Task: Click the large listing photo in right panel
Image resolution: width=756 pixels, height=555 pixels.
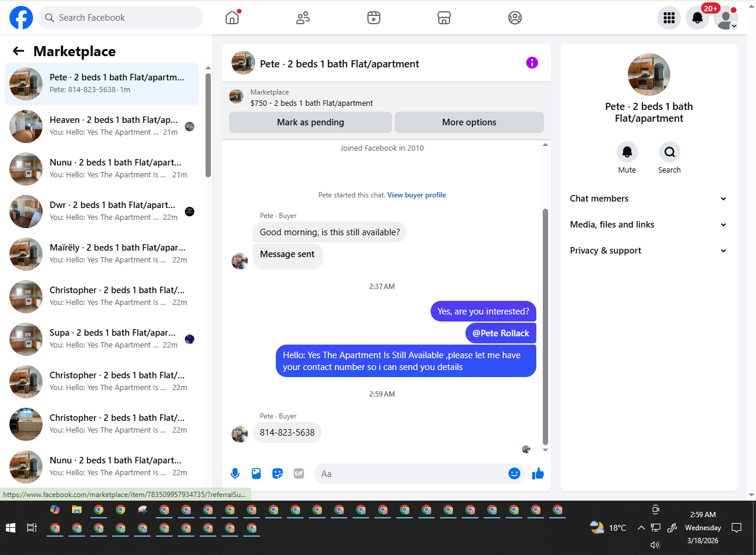Action: click(x=649, y=74)
